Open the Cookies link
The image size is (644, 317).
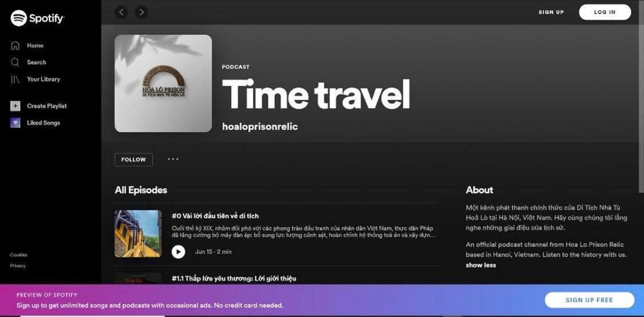pos(19,255)
